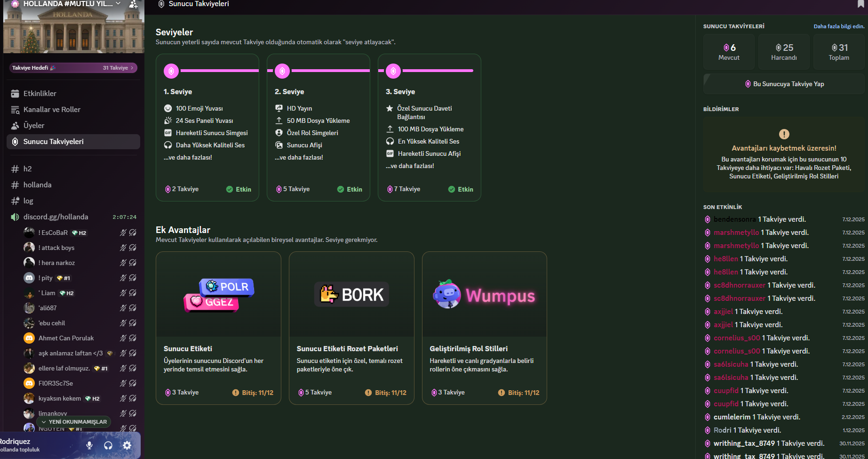Click the cumlelerim activity entry
This screenshot has height=459, width=868.
pyautogui.click(x=784, y=417)
